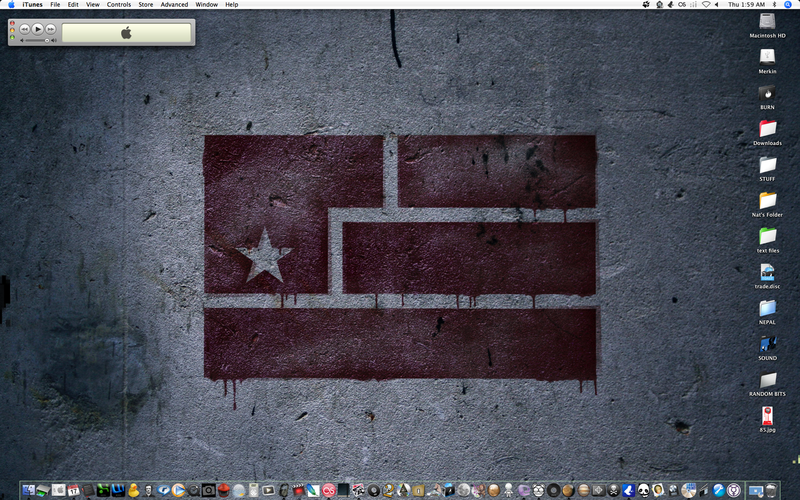This screenshot has width=800, height=500.
Task: Skip to previous track in iTunes mini player
Action: [24, 29]
